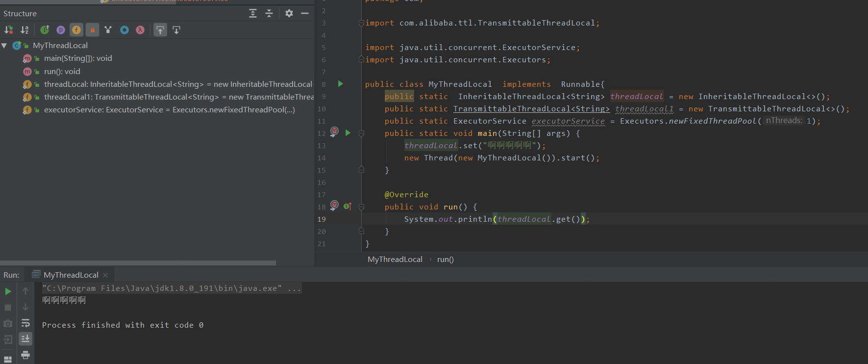Click run() in editor breadcrumb
Image resolution: width=868 pixels, height=364 pixels.
446,260
